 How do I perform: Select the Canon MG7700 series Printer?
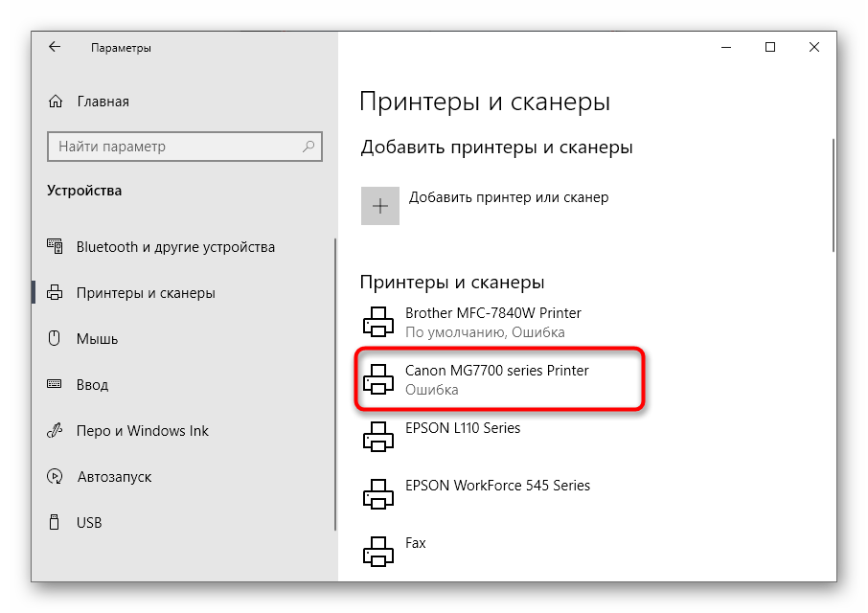(496, 371)
